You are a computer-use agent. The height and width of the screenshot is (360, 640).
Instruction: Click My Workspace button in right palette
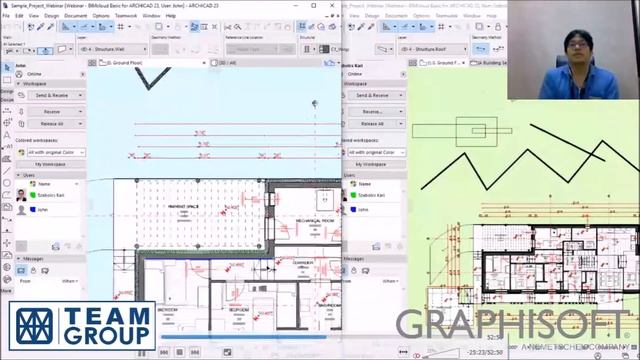(371, 164)
